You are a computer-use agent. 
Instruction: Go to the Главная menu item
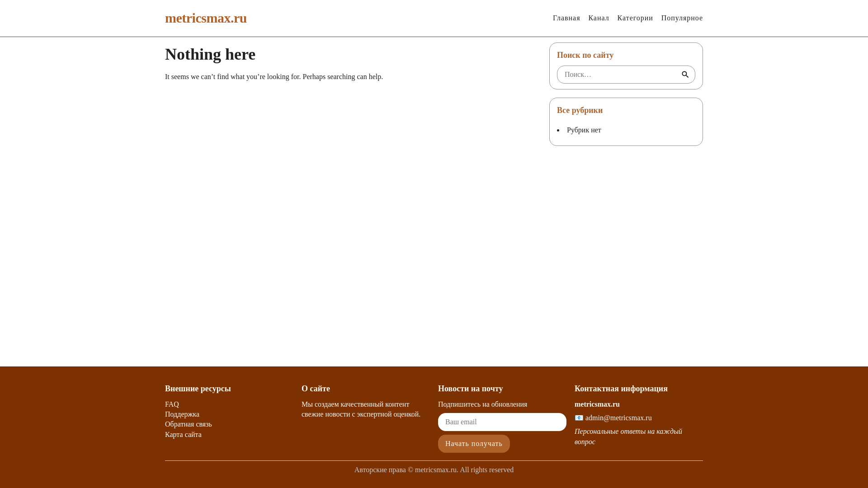point(566,18)
